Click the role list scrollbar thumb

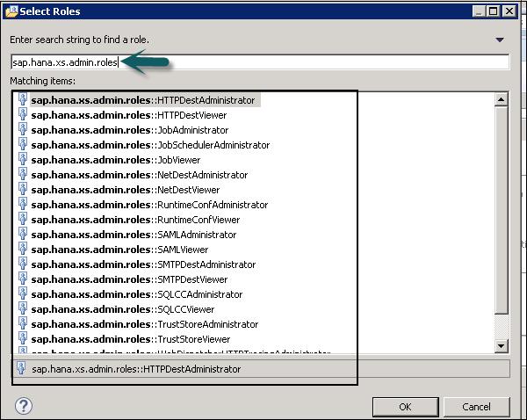(502, 210)
